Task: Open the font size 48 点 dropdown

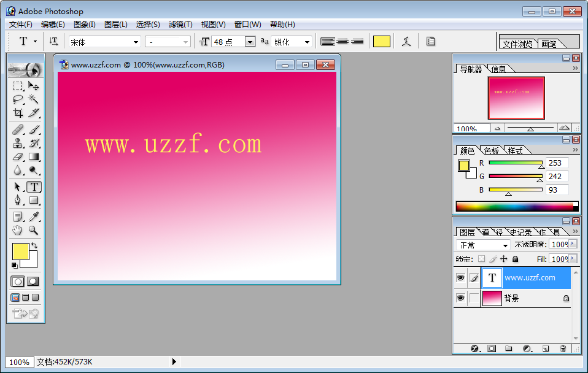Action: (250, 42)
